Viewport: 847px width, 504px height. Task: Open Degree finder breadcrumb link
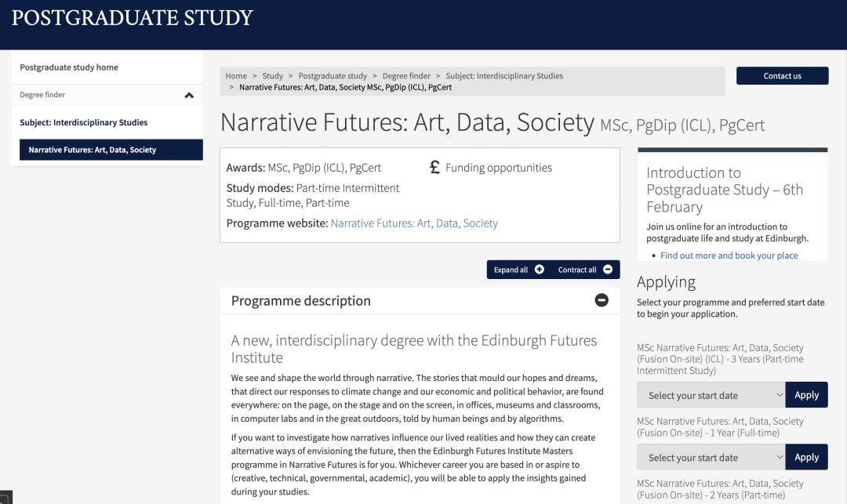coord(406,76)
